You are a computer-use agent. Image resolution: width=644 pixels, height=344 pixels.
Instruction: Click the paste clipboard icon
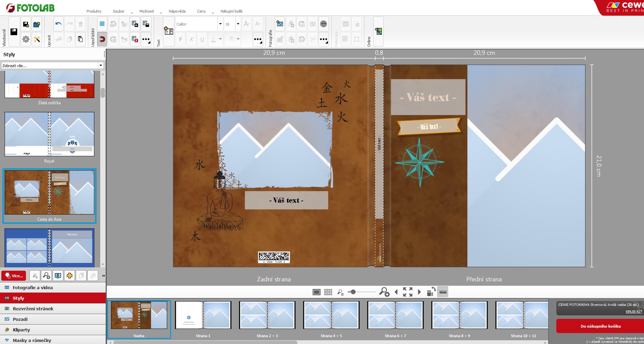[80, 40]
